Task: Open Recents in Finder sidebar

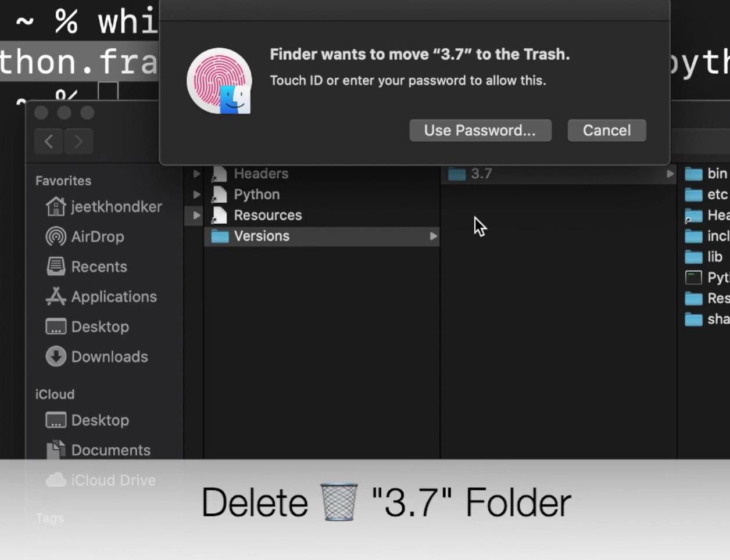Action: coord(86,267)
